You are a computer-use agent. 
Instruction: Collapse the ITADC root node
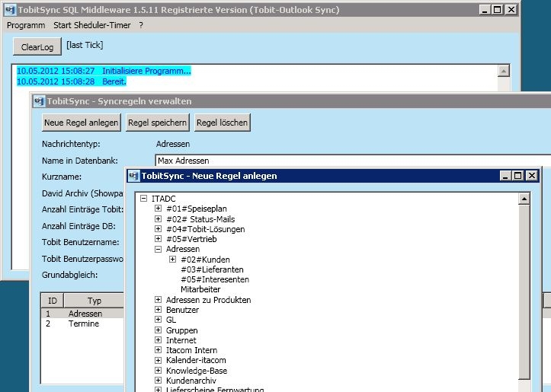coord(143,198)
